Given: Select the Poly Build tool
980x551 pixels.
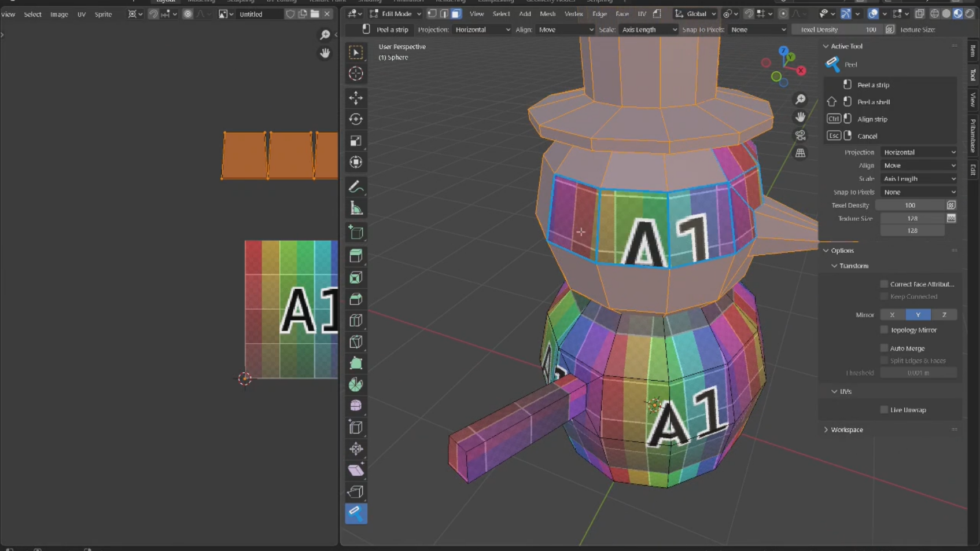Looking at the screenshot, I should pyautogui.click(x=356, y=363).
